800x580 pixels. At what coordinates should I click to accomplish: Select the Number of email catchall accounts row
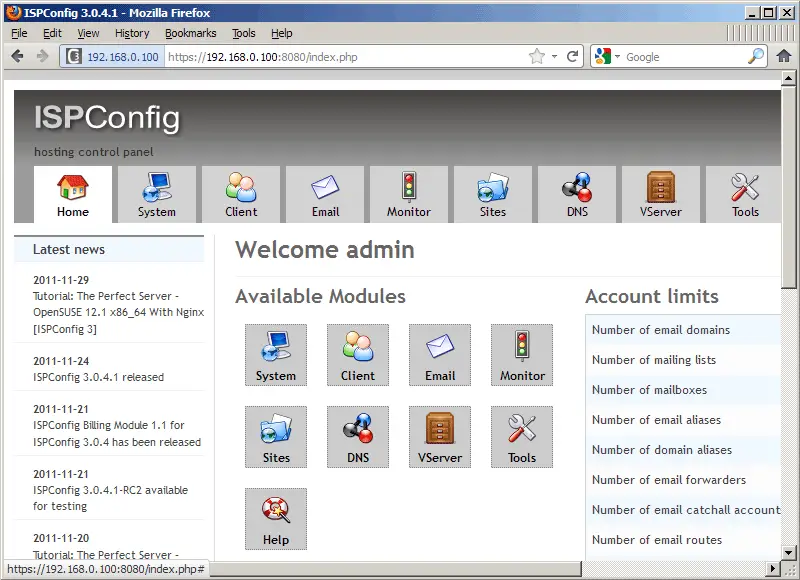683,510
